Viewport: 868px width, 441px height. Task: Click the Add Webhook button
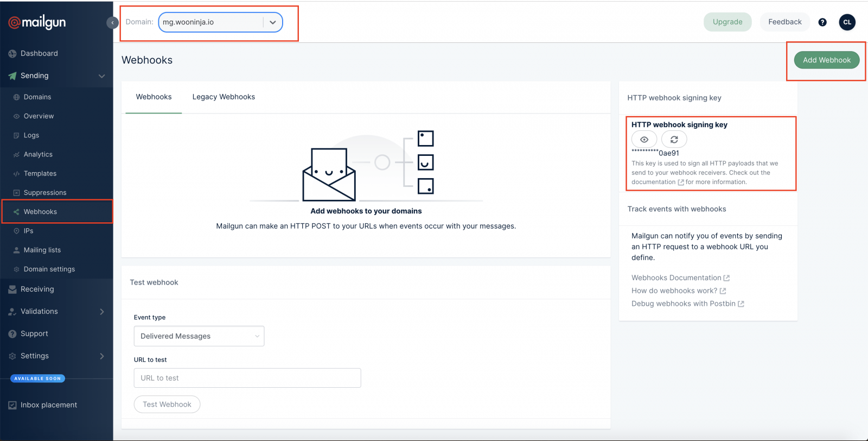(x=827, y=60)
